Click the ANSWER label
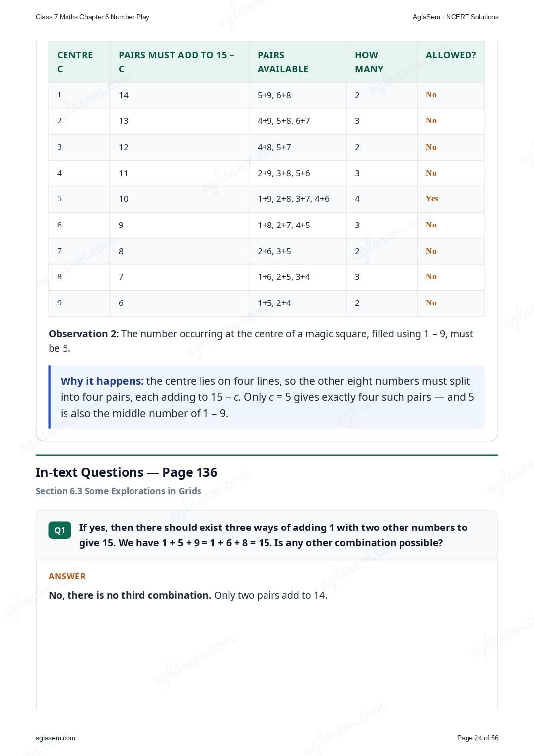 [x=67, y=576]
